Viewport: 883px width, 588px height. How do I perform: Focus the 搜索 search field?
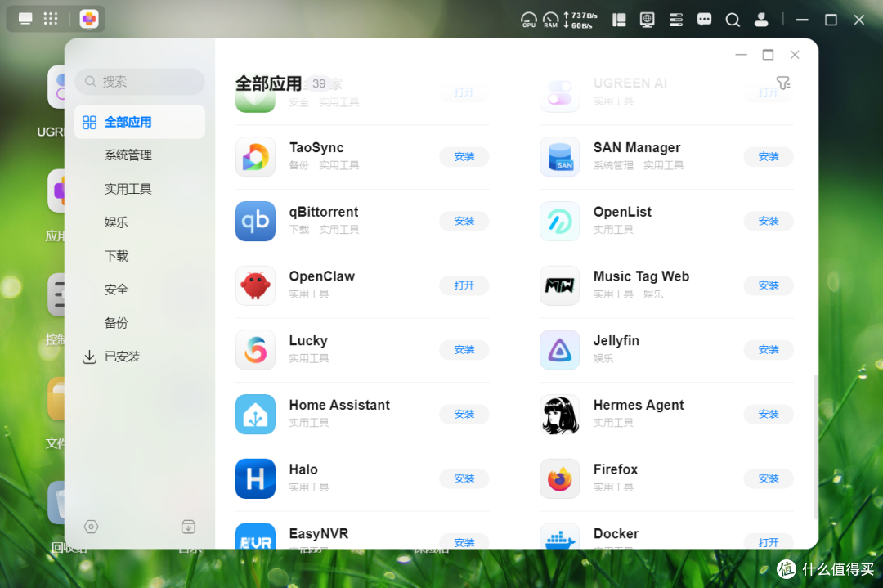pyautogui.click(x=140, y=82)
